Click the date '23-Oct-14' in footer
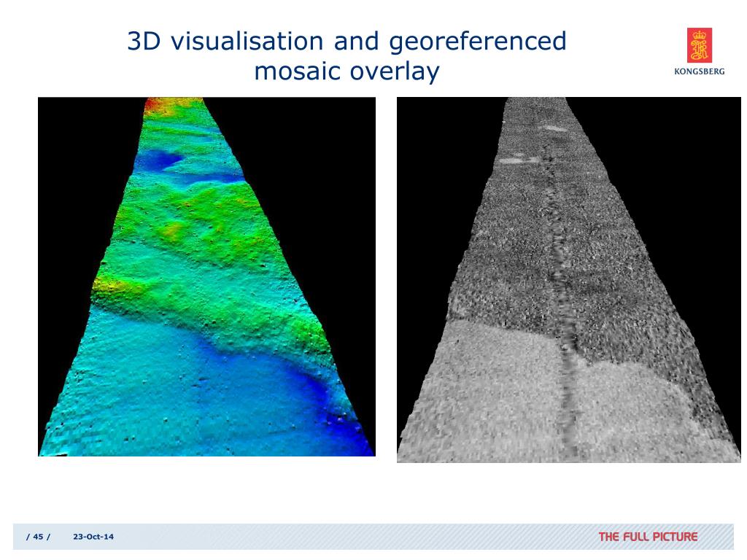 (x=93, y=537)
